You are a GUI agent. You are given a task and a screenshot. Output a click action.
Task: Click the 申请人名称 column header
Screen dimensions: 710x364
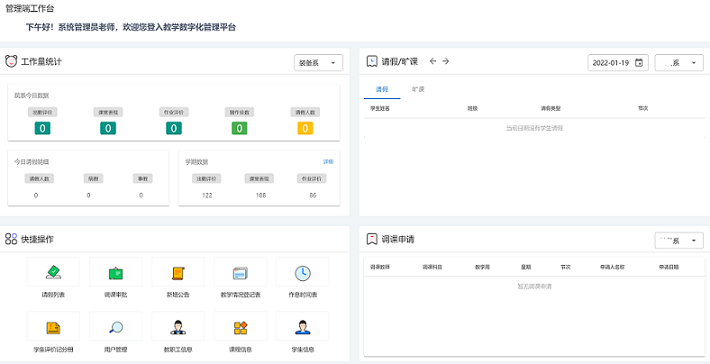tap(612, 267)
